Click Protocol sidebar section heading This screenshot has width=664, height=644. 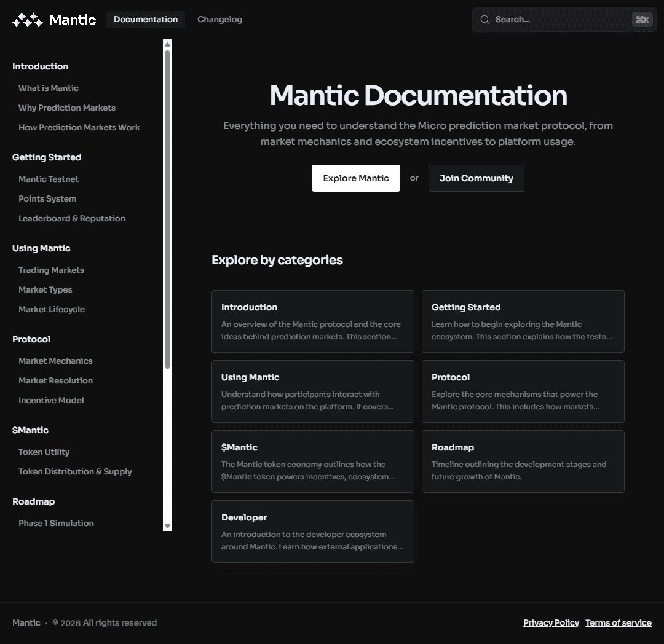click(x=31, y=339)
